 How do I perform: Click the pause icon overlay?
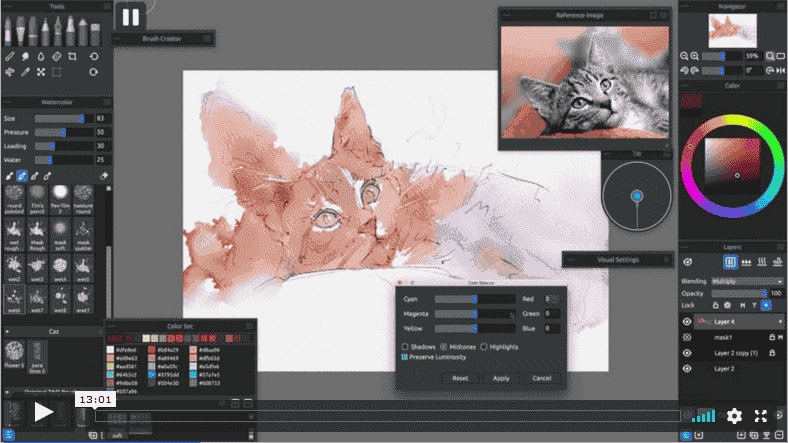click(x=131, y=17)
